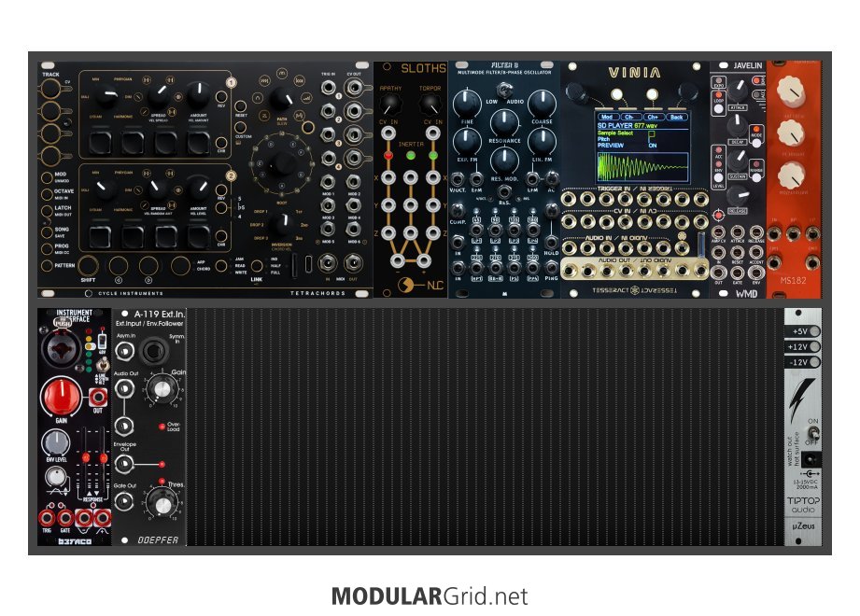Click the Javelin Gate input jack
This screenshot has height=616, width=860.
738,273
